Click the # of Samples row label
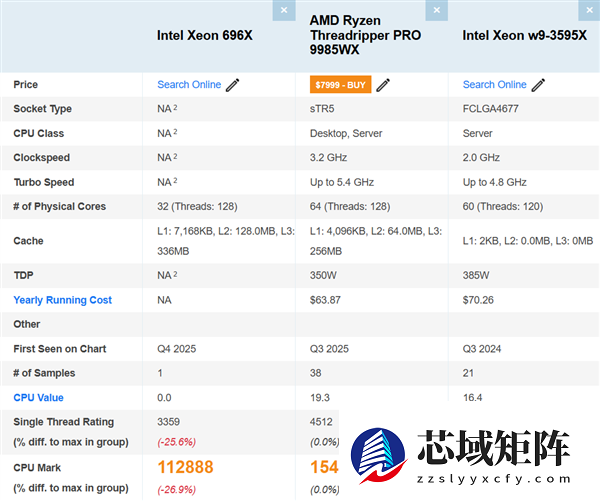 44,373
